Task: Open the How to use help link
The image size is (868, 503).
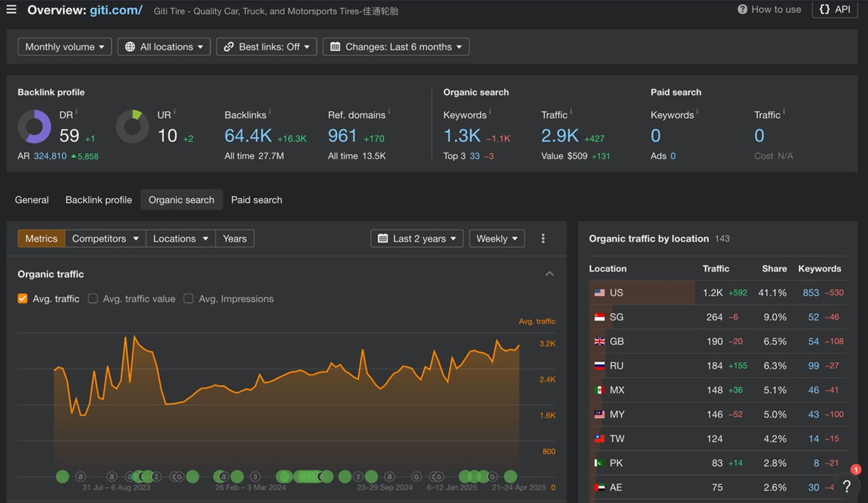Action: tap(769, 9)
